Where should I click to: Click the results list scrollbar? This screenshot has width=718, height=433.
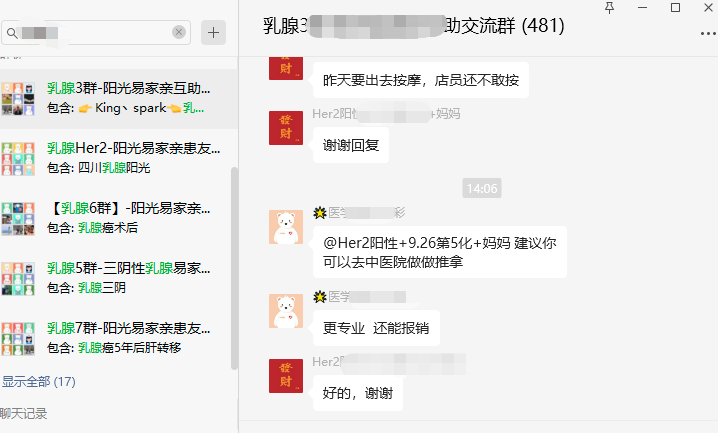(x=234, y=268)
